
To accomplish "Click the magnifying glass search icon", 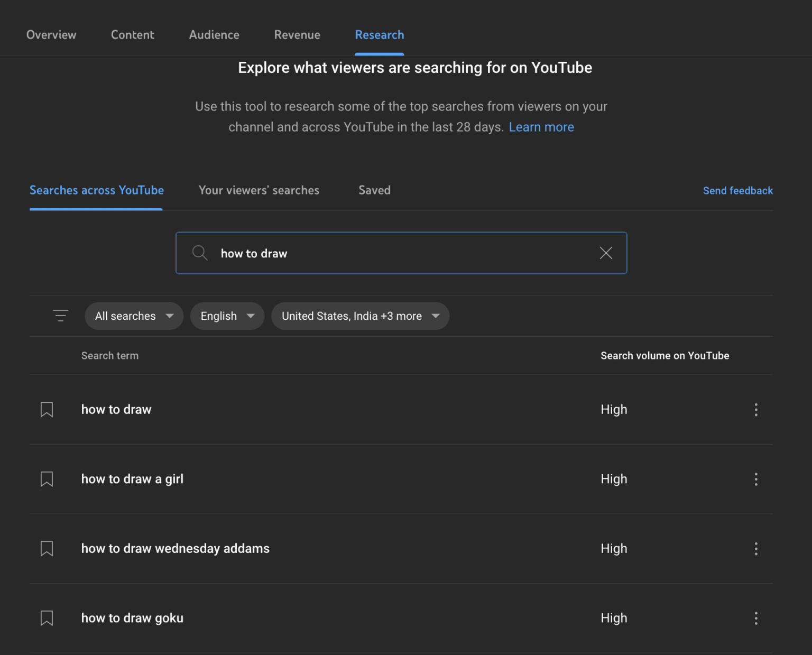I will pyautogui.click(x=200, y=253).
